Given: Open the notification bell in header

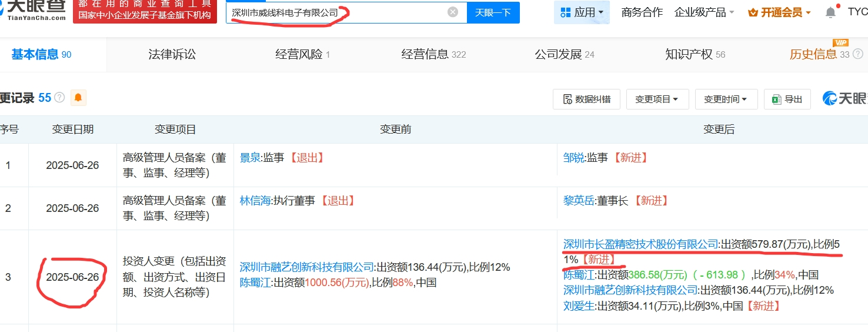Looking at the screenshot, I should coord(830,12).
